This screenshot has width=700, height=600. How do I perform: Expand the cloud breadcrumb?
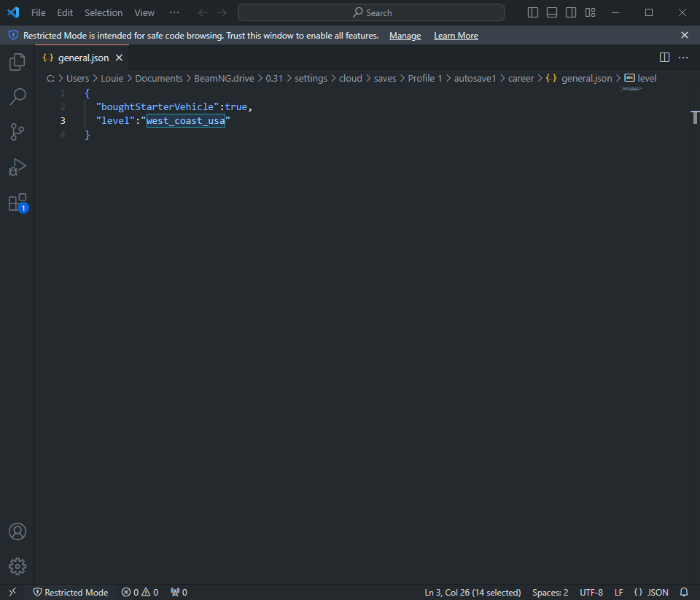pos(351,78)
